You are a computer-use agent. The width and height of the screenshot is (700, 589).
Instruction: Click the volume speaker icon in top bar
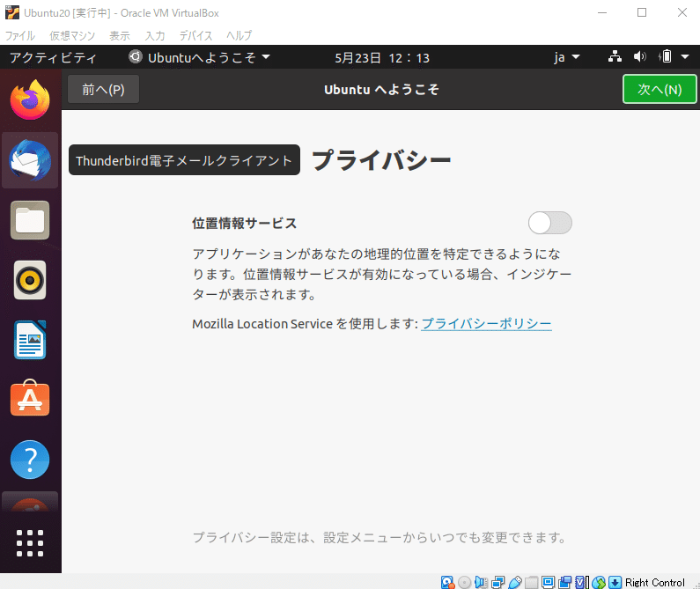(x=640, y=56)
